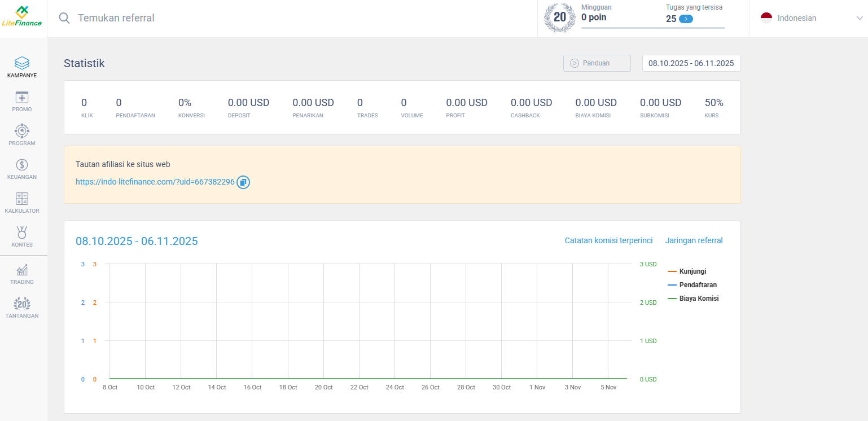Switch to Catatan komisi terperinci view
This screenshot has height=421, width=868.
click(x=609, y=240)
